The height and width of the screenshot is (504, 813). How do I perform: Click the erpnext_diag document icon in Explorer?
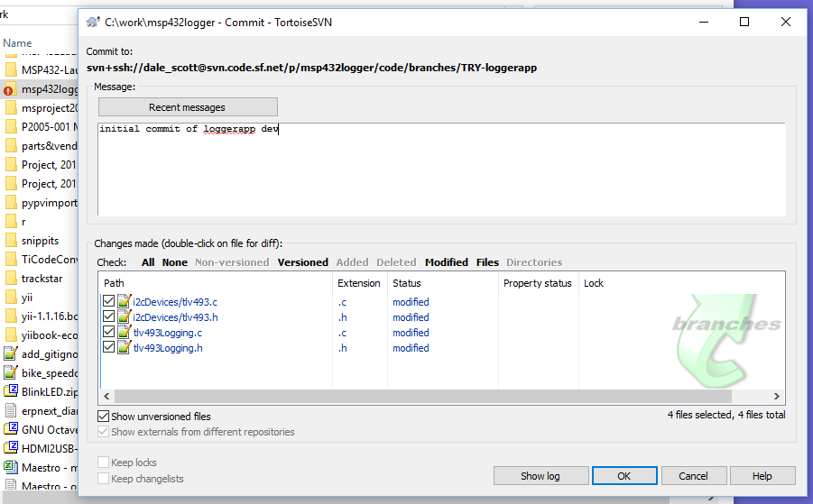(x=11, y=410)
